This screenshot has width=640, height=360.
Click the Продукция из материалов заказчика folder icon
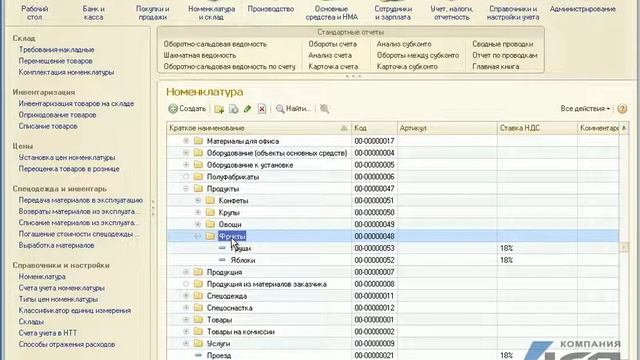pyautogui.click(x=198, y=284)
